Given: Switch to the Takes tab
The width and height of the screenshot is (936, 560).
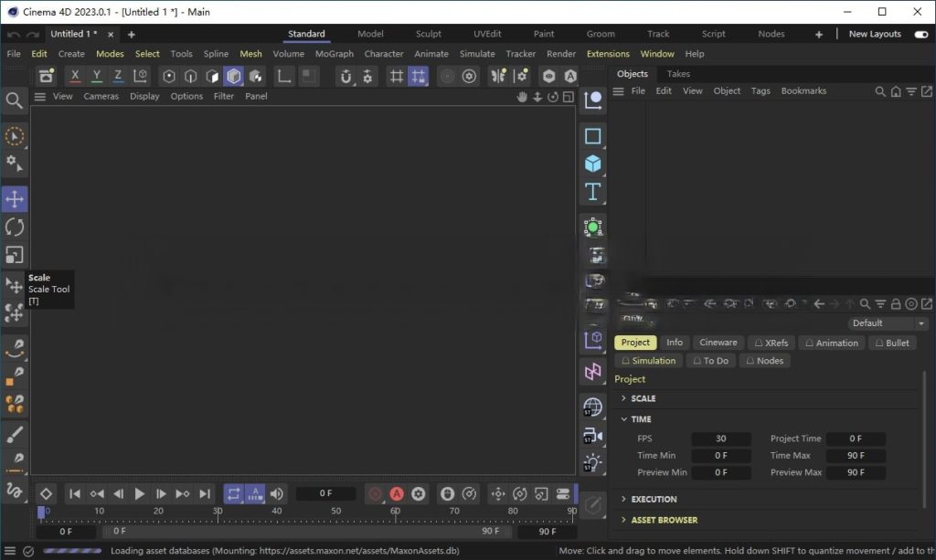Looking at the screenshot, I should tap(677, 73).
